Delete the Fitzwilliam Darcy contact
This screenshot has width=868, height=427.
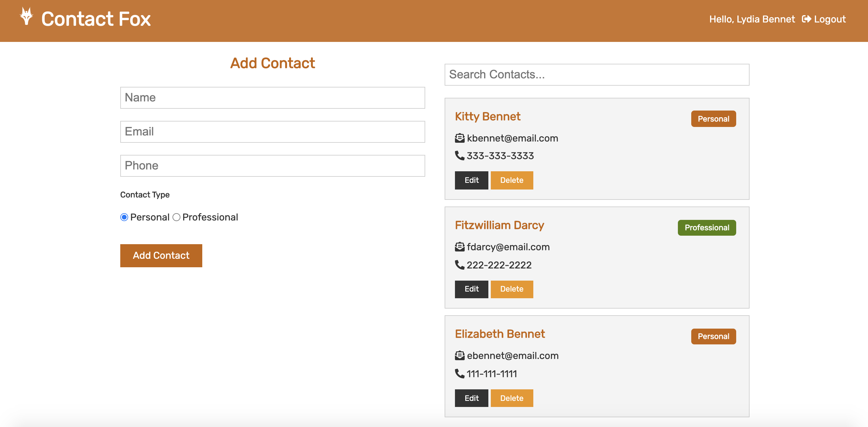(x=511, y=289)
